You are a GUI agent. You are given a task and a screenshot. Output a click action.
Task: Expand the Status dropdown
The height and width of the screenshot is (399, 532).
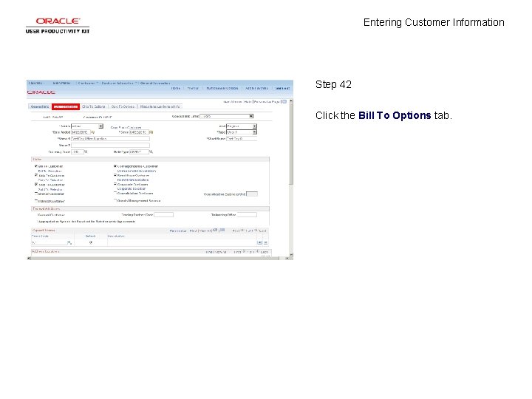pyautogui.click(x=100, y=126)
